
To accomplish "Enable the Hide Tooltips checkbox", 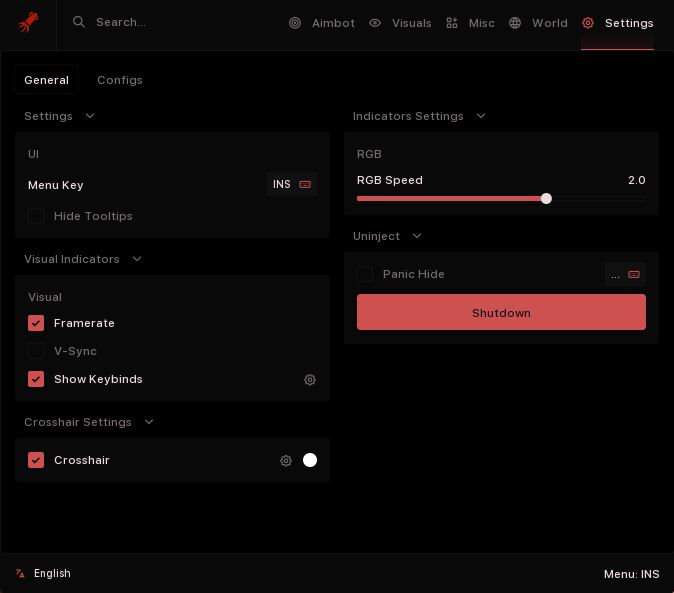I will (x=36, y=216).
